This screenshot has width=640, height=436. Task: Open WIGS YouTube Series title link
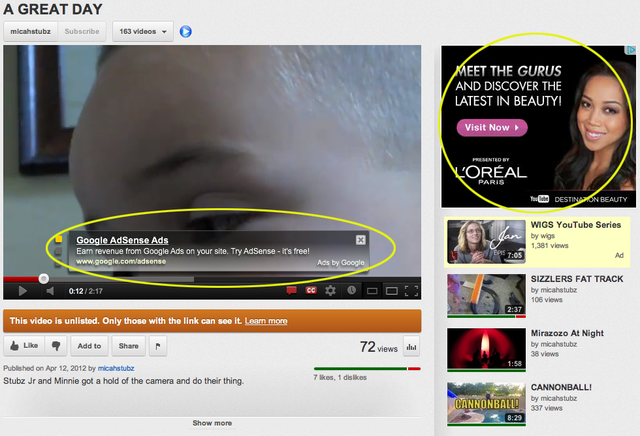tap(576, 225)
